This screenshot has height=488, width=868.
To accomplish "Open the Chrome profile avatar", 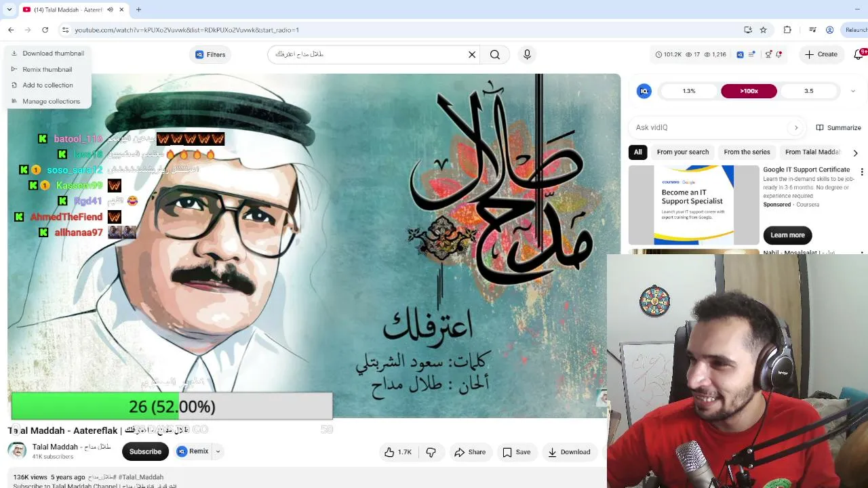I will pos(829,30).
